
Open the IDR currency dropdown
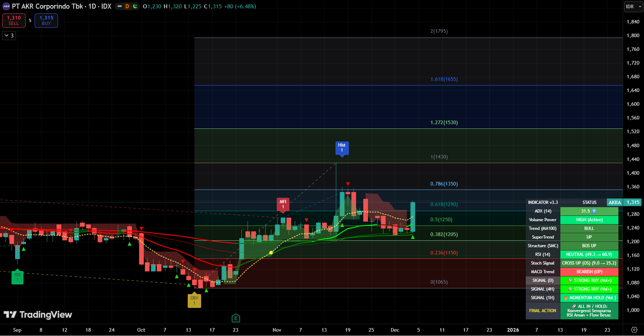pyautogui.click(x=634, y=6)
